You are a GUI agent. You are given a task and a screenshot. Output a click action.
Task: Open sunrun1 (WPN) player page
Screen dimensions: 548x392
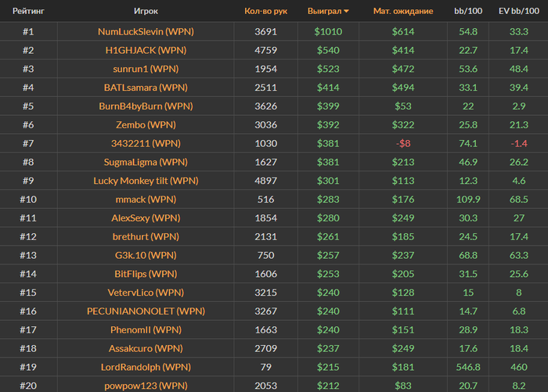146,69
